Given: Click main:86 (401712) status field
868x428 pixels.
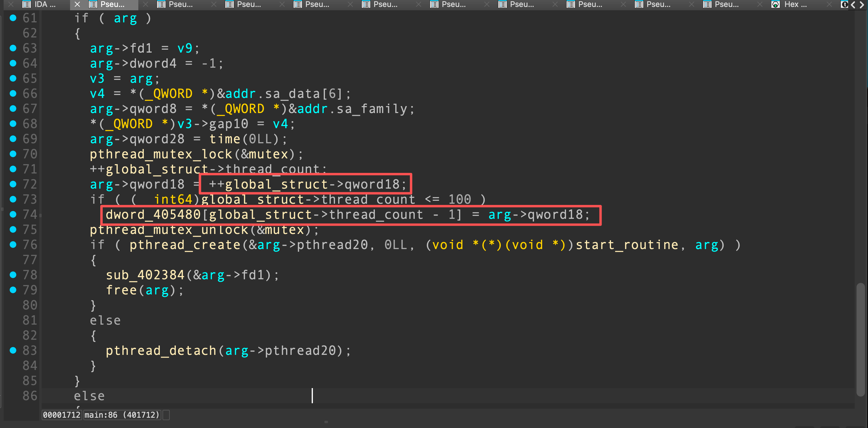Looking at the screenshot, I should [x=122, y=415].
